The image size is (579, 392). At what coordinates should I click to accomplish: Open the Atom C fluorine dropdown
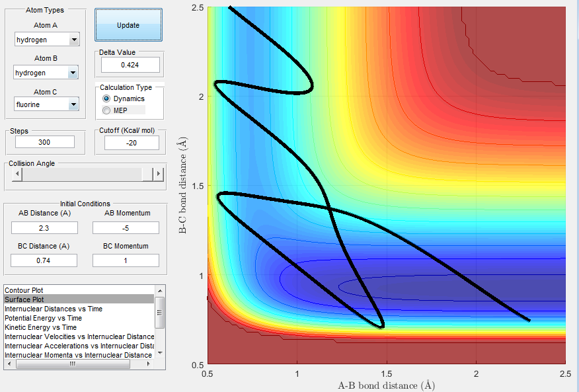pyautogui.click(x=46, y=104)
